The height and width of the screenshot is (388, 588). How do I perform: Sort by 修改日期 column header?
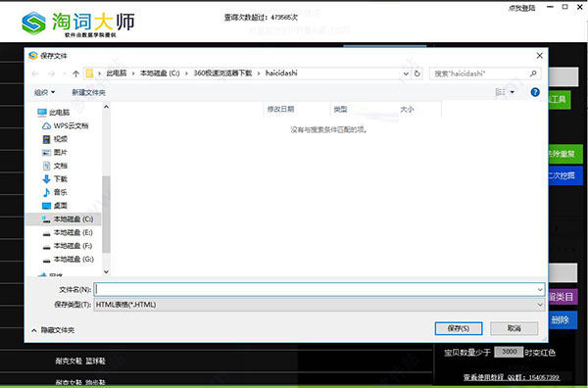coord(280,109)
